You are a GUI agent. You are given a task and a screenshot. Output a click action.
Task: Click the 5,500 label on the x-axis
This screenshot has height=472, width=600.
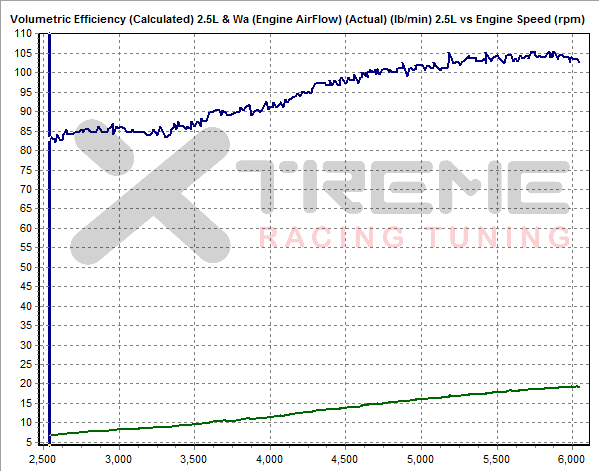(494, 459)
